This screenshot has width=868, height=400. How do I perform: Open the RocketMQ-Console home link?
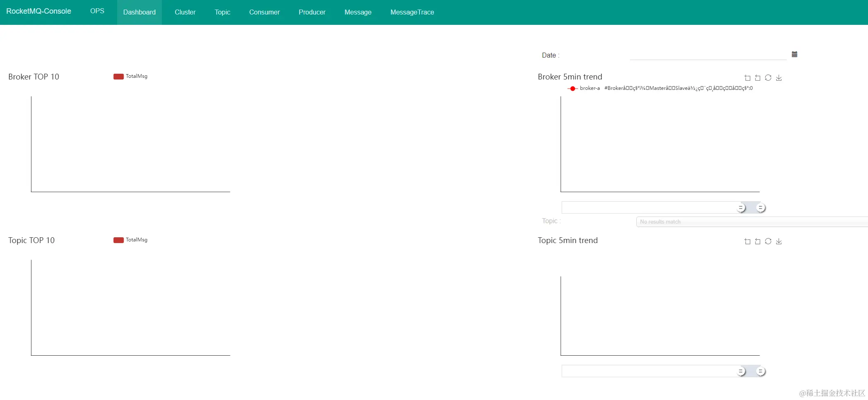(x=38, y=11)
